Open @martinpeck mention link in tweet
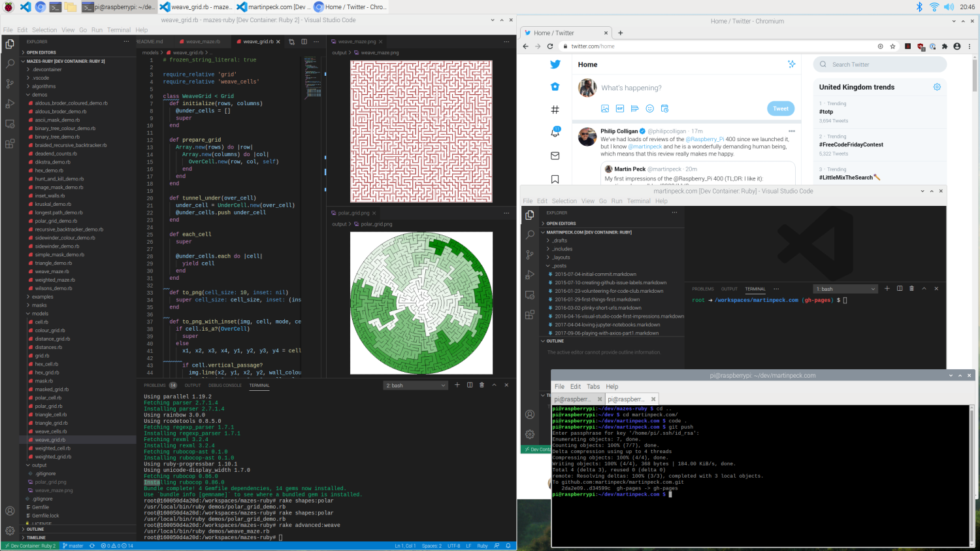Screen dimensions: 980x551 click(x=645, y=146)
